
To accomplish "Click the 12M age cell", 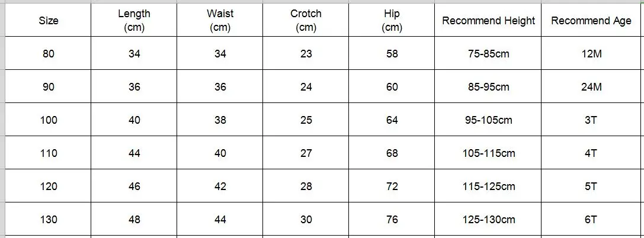I will [x=591, y=53].
